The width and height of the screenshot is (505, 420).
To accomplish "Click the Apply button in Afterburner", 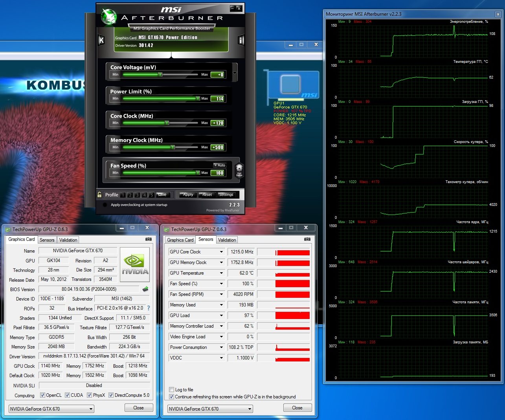I will (x=188, y=194).
